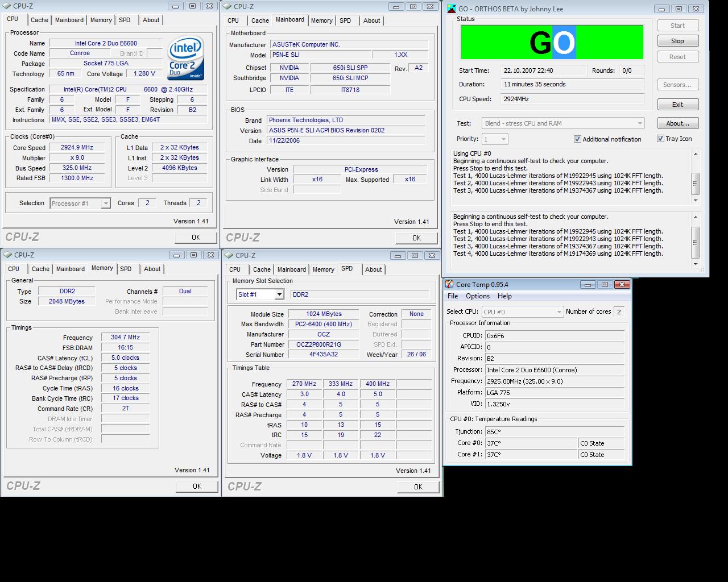
Task: Click the Core Voltage 1.280 V value
Action: point(144,74)
